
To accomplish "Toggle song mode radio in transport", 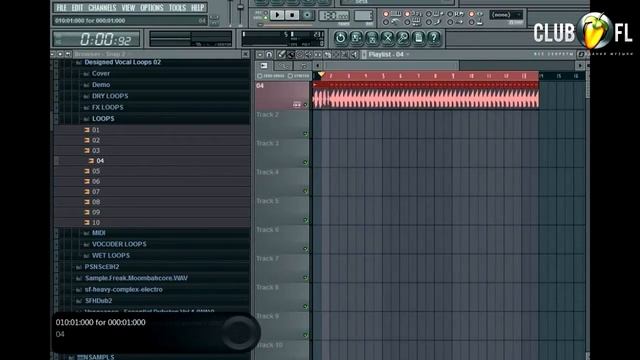I will tap(265, 18).
